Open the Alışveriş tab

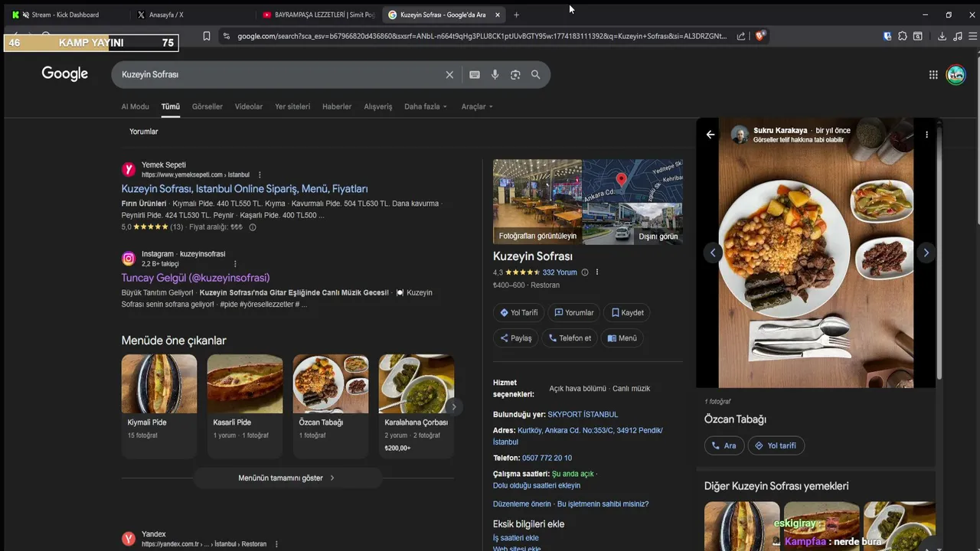coord(377,106)
